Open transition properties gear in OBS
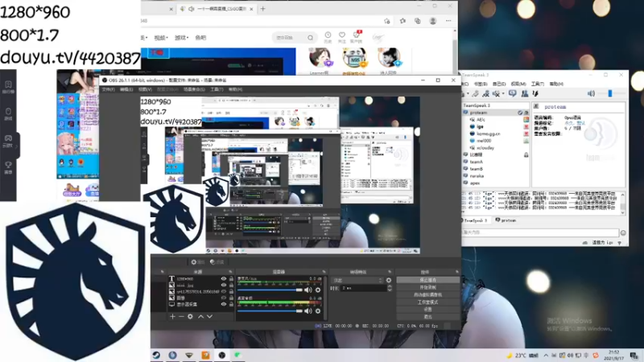The image size is (644, 362). click(389, 280)
